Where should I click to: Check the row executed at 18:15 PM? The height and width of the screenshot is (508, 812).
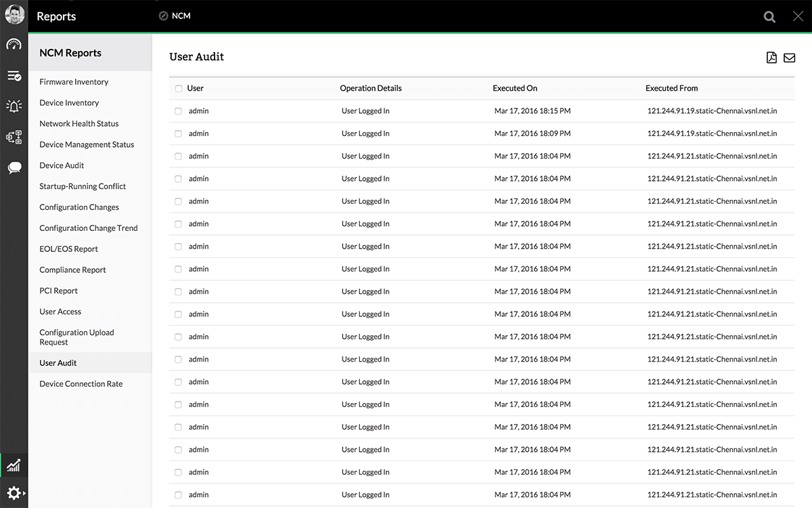(179, 111)
